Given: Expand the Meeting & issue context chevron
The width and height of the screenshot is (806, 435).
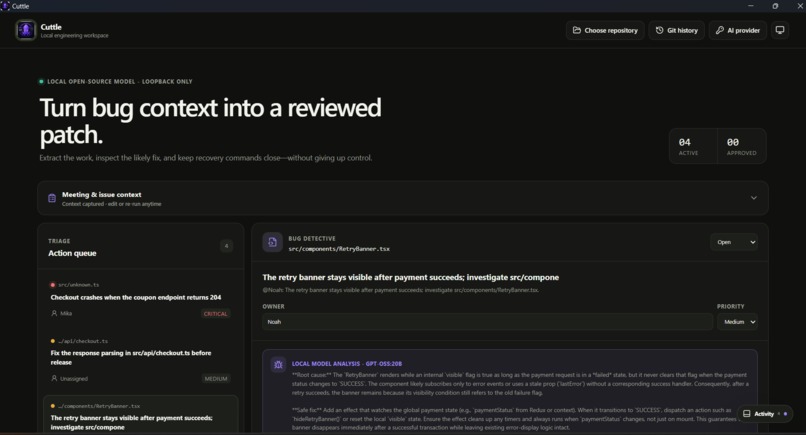Looking at the screenshot, I should (x=754, y=198).
